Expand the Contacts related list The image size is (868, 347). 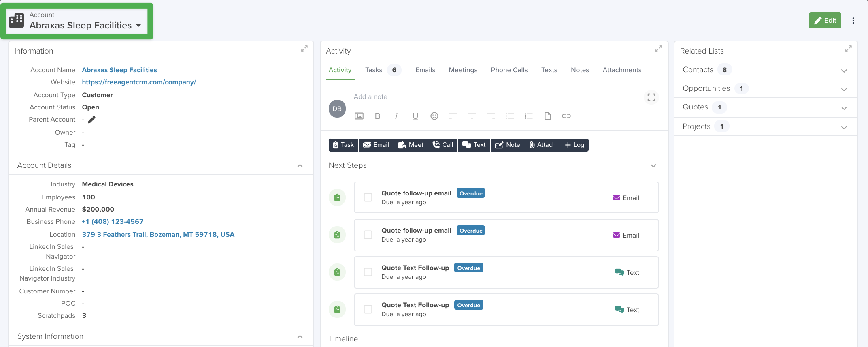tap(844, 71)
